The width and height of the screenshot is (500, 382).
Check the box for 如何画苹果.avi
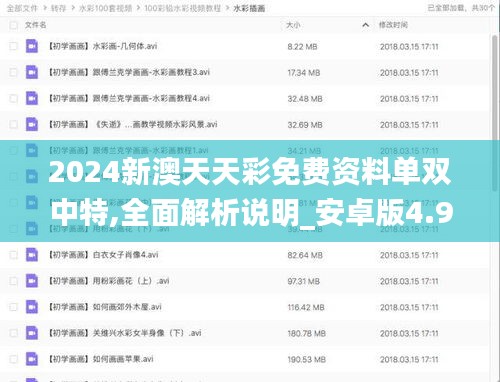(13, 359)
